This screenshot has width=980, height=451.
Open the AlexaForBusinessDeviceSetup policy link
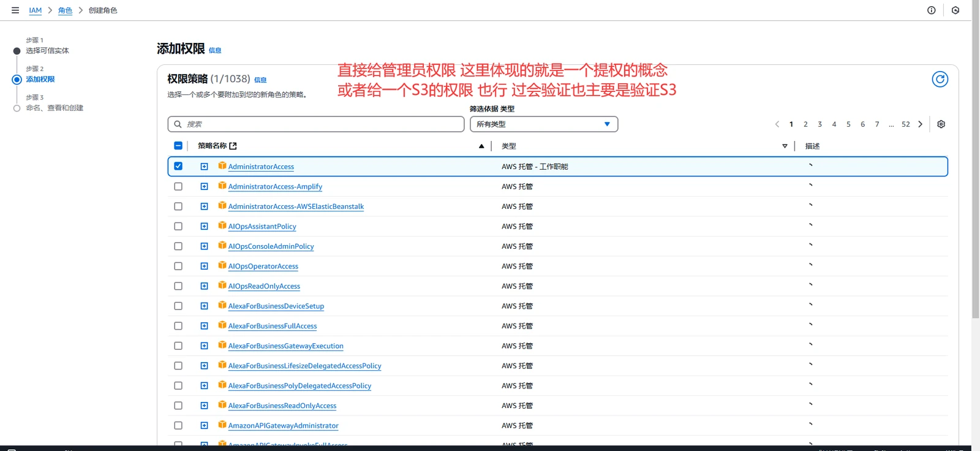pyautogui.click(x=276, y=306)
